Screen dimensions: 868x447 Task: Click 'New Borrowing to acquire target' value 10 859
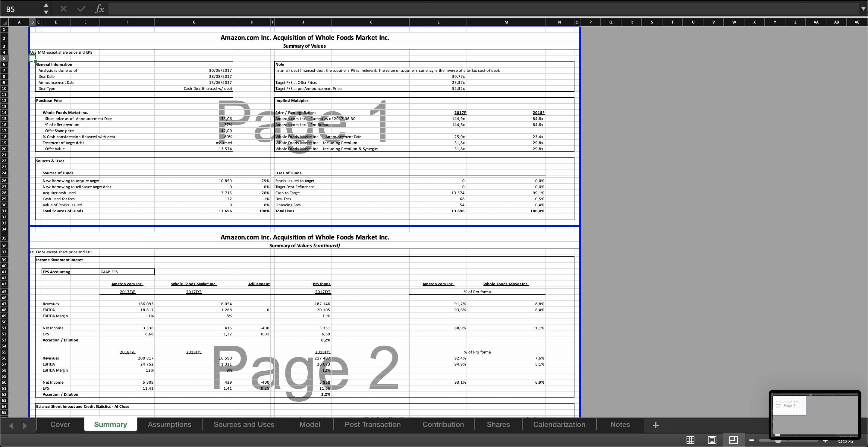[194, 181]
